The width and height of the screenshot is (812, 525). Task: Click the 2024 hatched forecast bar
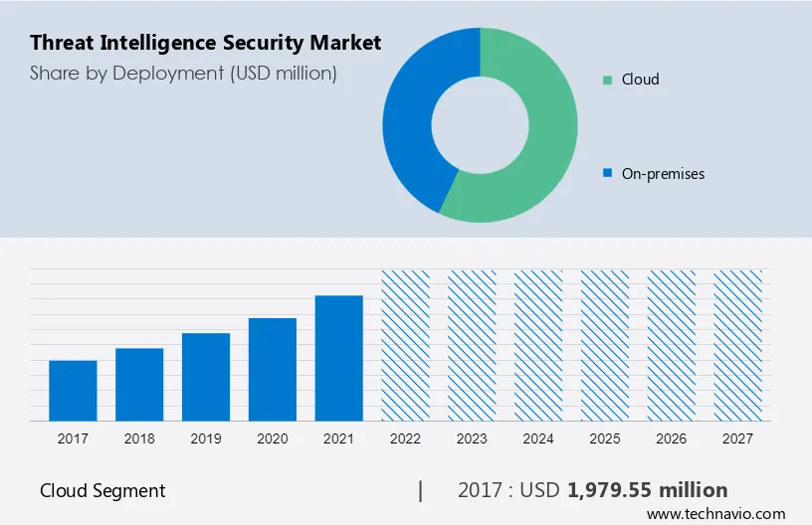538,345
